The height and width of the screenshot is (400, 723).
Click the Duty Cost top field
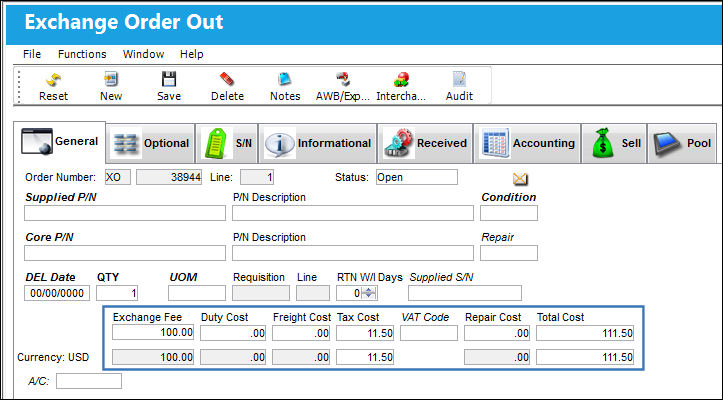(233, 333)
